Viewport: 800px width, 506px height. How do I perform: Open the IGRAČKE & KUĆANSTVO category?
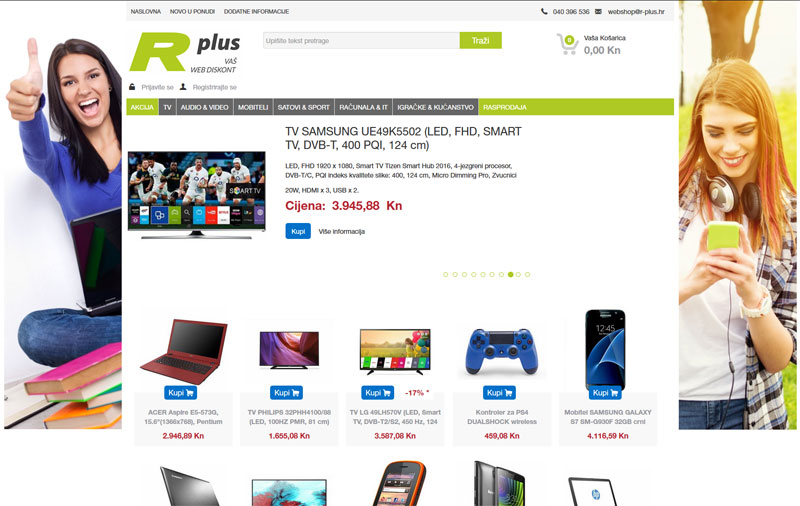point(435,107)
